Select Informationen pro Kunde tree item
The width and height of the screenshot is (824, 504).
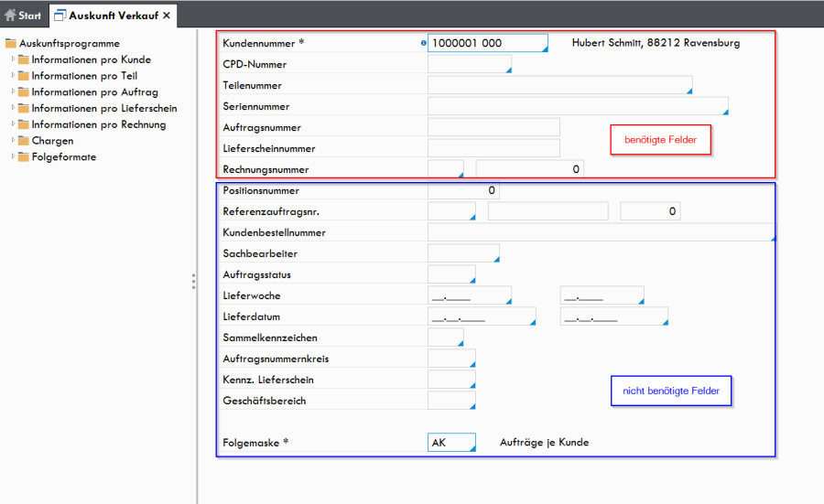click(91, 59)
